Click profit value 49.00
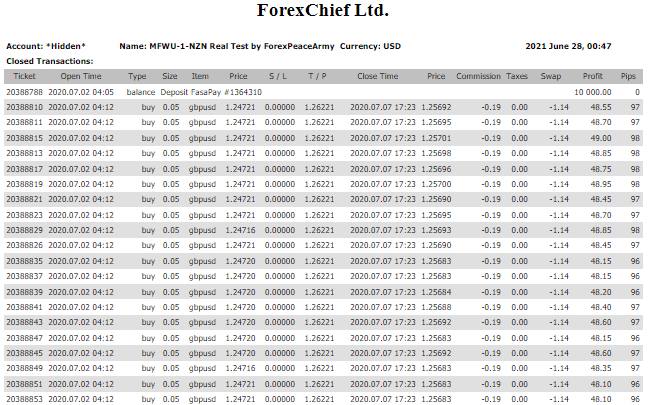The width and height of the screenshot is (648, 405). click(x=601, y=138)
